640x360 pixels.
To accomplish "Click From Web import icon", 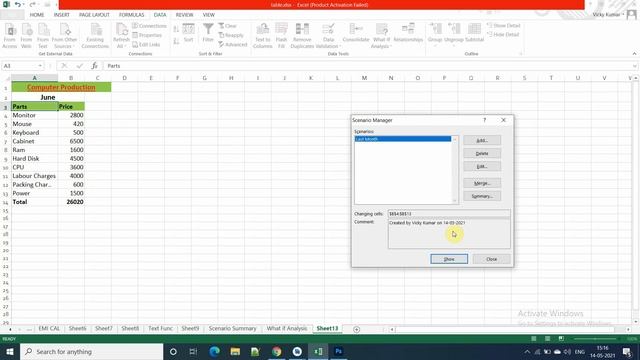I will pos(26,36).
